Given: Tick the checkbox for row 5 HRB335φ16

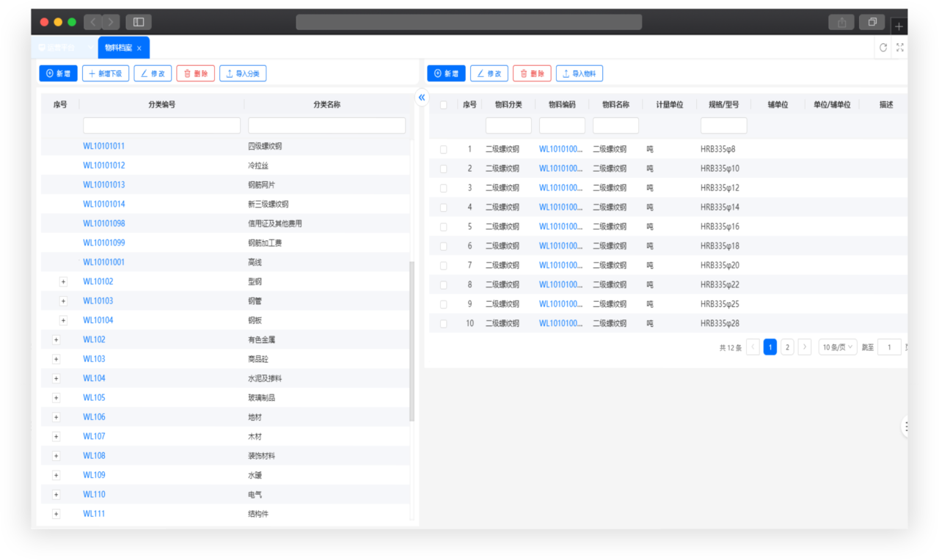Looking at the screenshot, I should click(443, 226).
